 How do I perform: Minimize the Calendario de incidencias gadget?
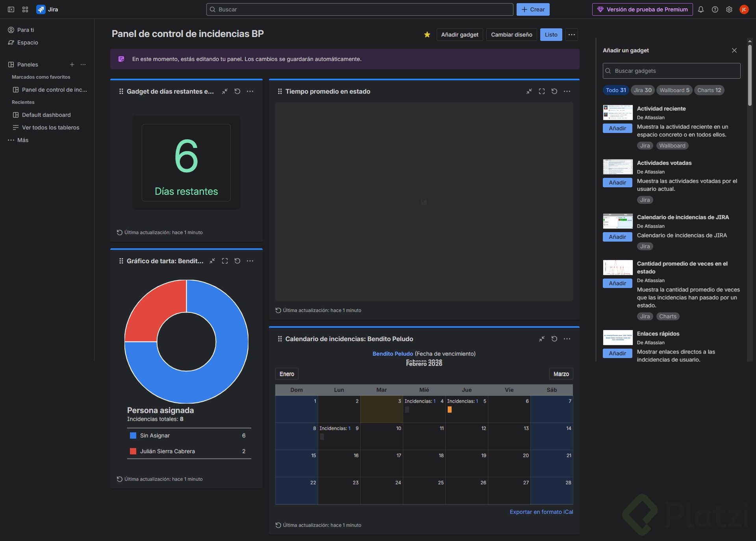click(542, 339)
